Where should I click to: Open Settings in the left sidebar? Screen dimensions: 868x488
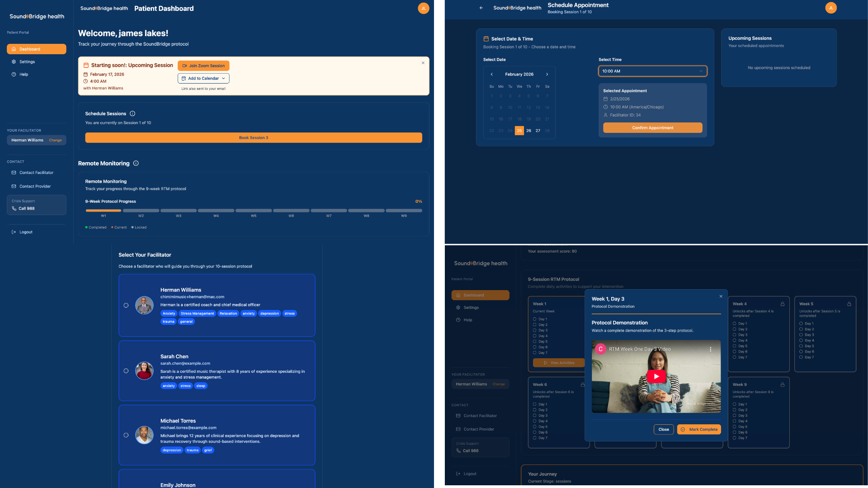27,61
